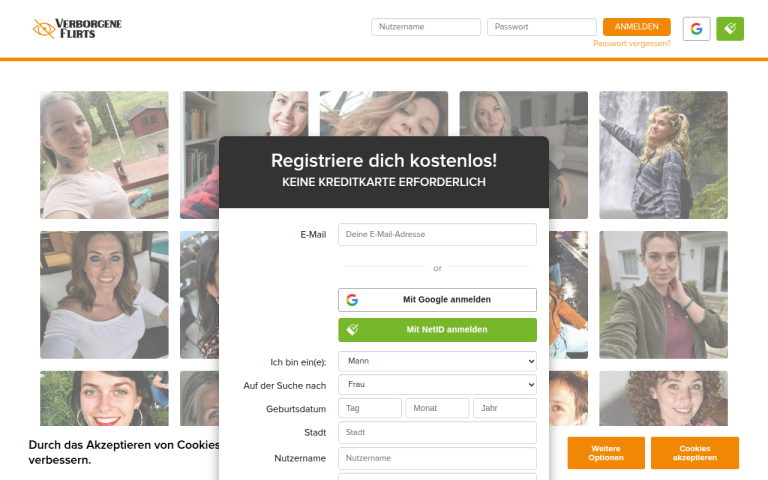
Task: Focus the Passwort field in the header
Action: click(542, 27)
